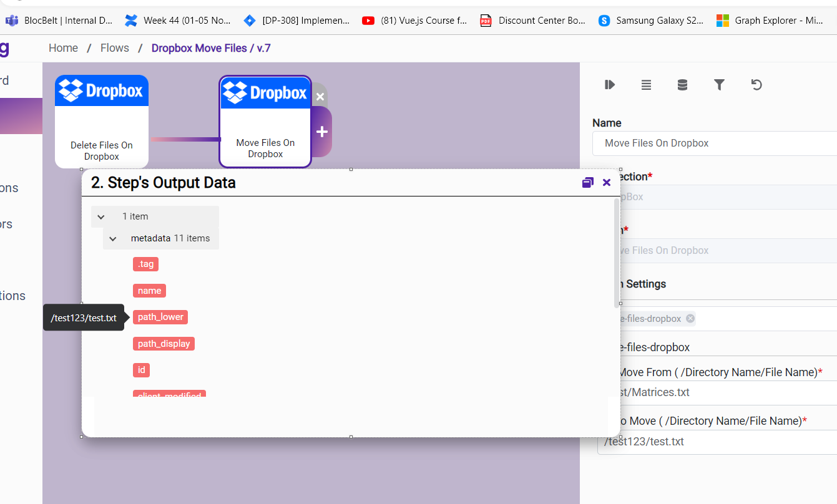Go to Home in breadcrumb
This screenshot has width=837, height=504.
click(x=63, y=48)
